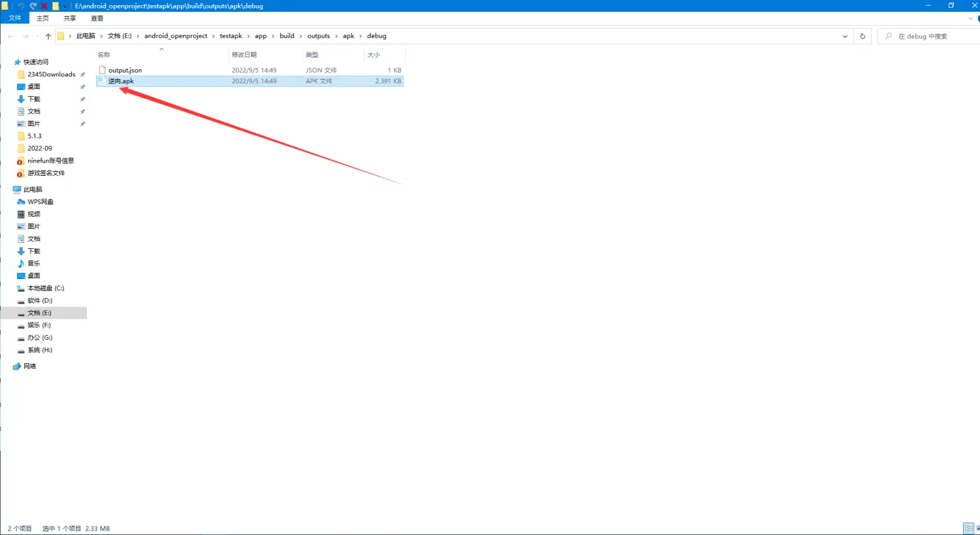This screenshot has height=535, width=980.
Task: Sort files by 修改日期 column header
Action: (x=244, y=55)
